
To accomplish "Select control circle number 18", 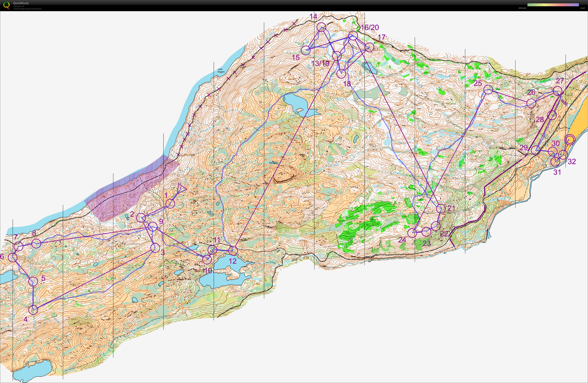I will point(341,74).
